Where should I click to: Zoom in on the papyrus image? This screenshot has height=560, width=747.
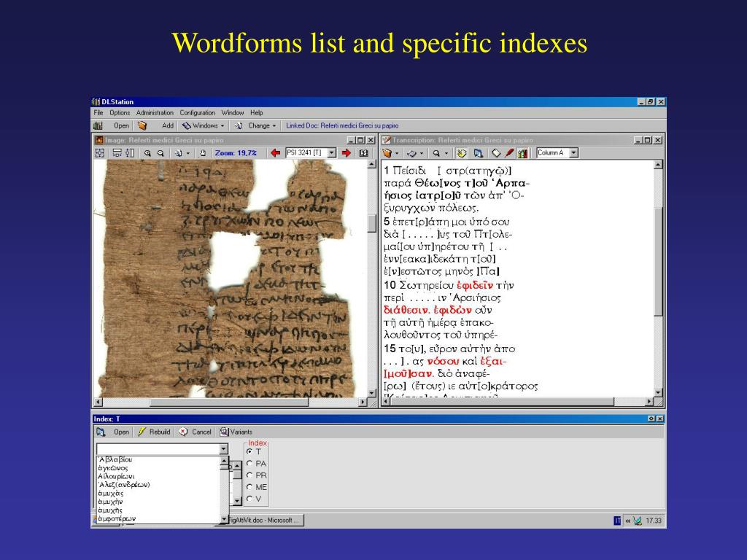147,153
